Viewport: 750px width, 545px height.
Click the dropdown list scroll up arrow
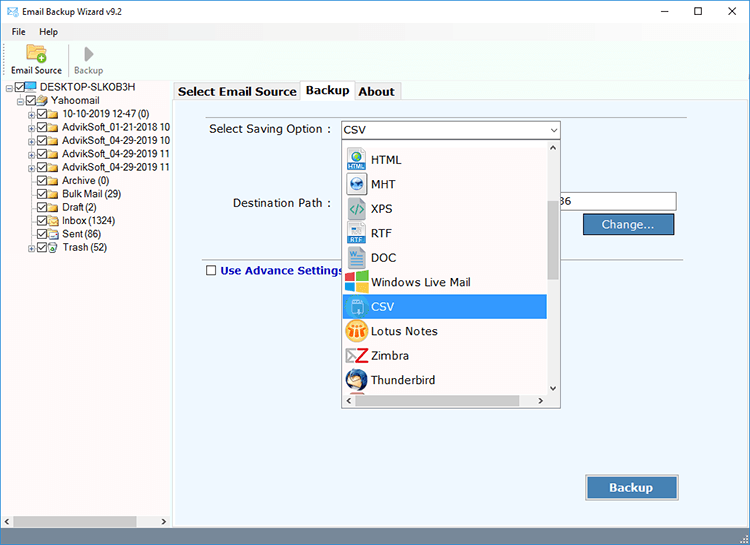pos(553,148)
